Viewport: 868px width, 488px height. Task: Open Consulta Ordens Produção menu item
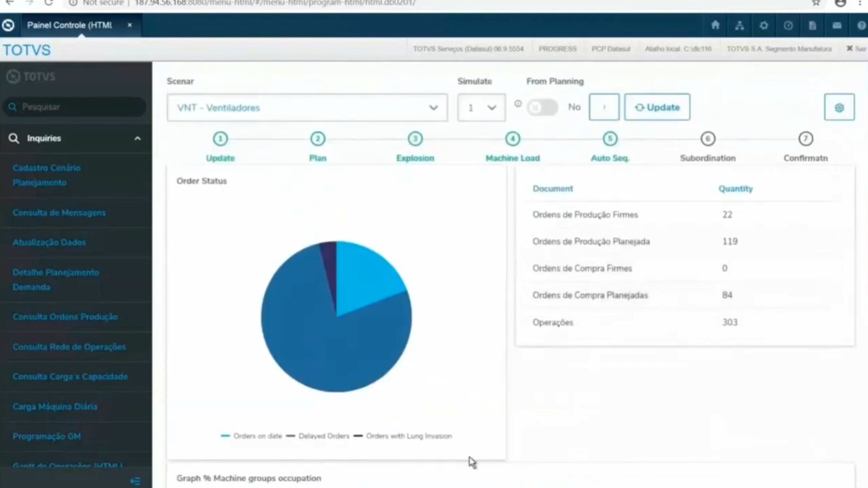[x=65, y=317]
